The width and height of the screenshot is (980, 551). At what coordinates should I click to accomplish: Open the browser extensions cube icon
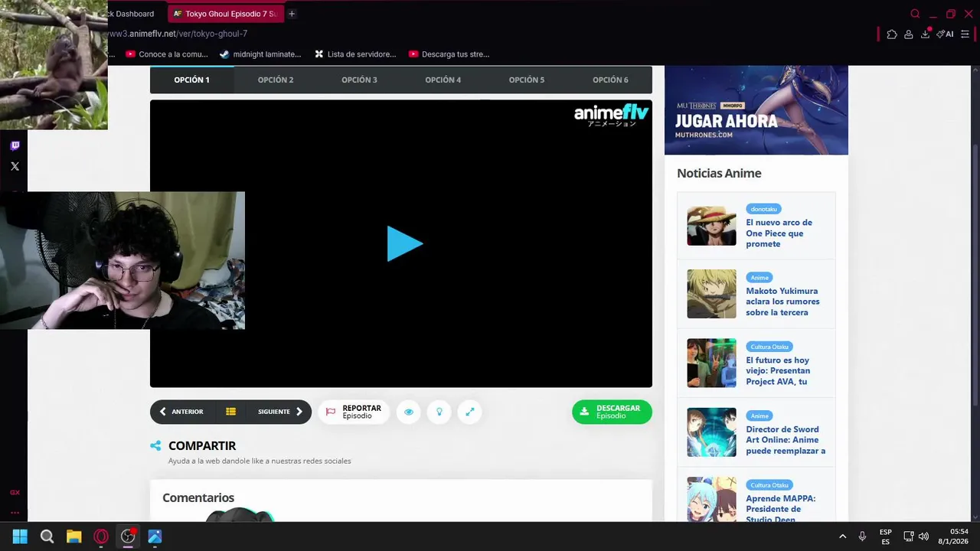892,34
